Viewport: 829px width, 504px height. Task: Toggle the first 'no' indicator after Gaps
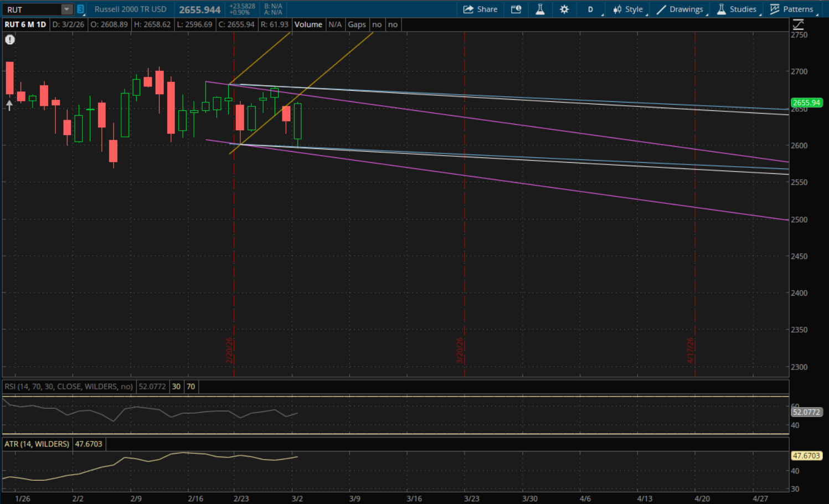(377, 24)
